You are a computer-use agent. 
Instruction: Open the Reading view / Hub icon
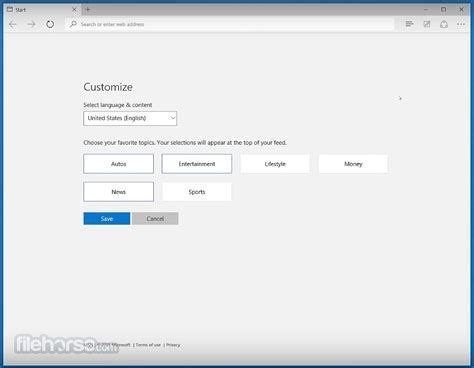(x=409, y=24)
